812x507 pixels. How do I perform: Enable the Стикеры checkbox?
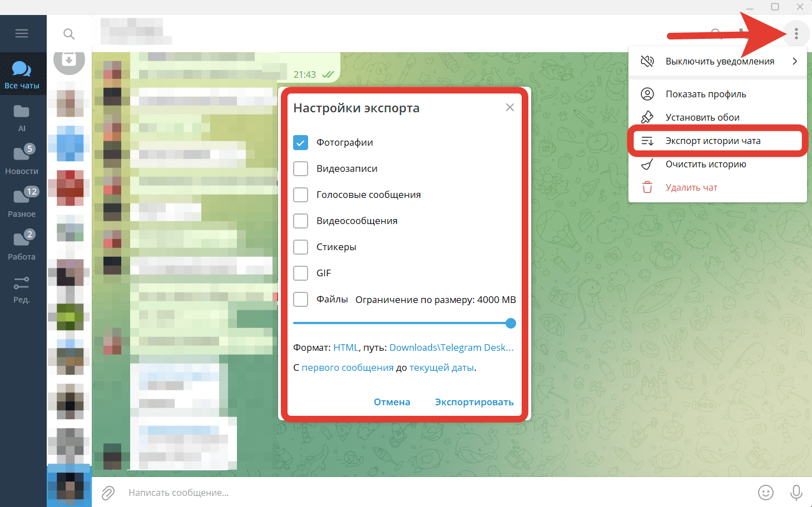click(300, 247)
